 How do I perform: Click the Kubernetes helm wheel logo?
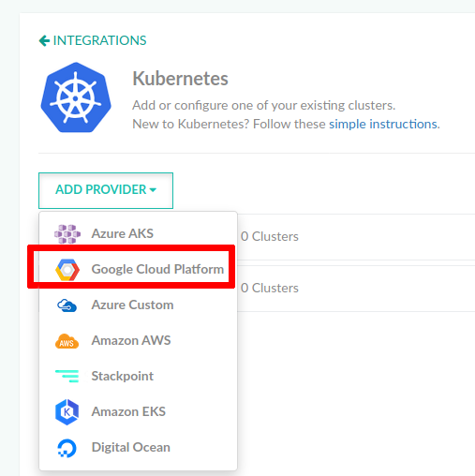point(76,97)
